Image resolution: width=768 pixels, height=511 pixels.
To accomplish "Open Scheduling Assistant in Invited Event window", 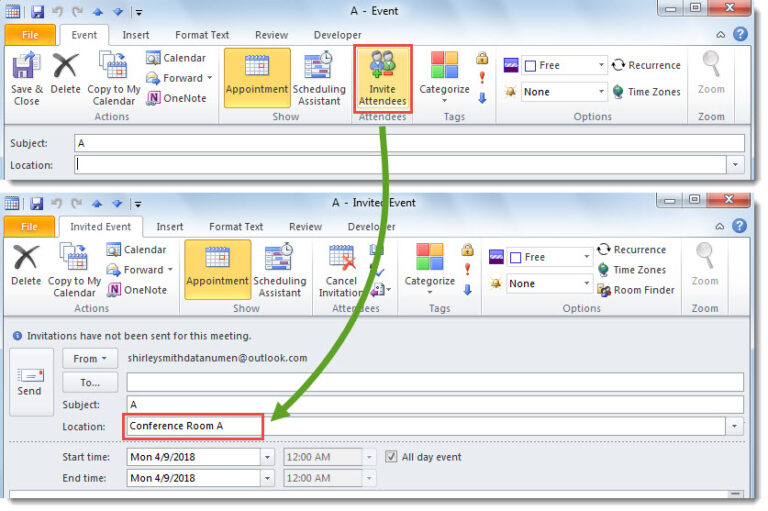I will (x=280, y=270).
